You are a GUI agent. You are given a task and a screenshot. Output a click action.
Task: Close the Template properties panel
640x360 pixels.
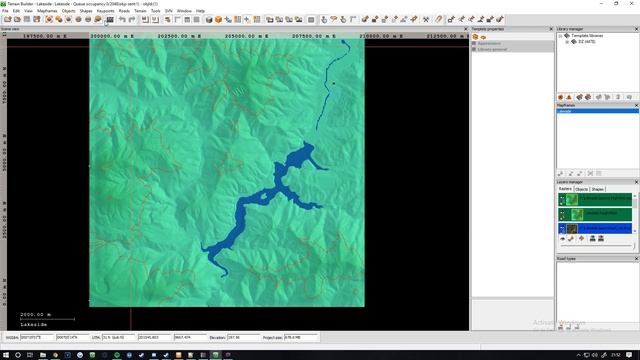pos(551,29)
